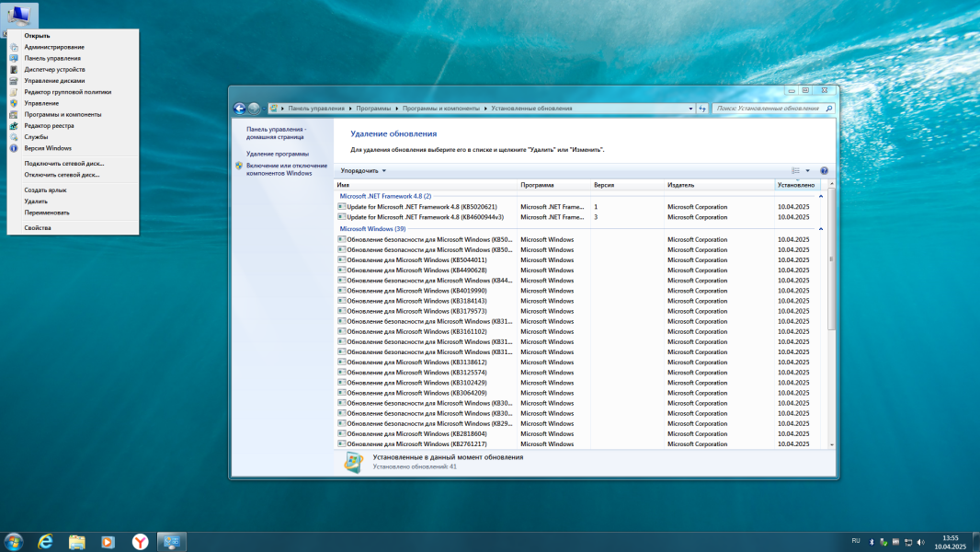Click the installed updates icon in details pane
980x552 pixels.
[x=354, y=462]
